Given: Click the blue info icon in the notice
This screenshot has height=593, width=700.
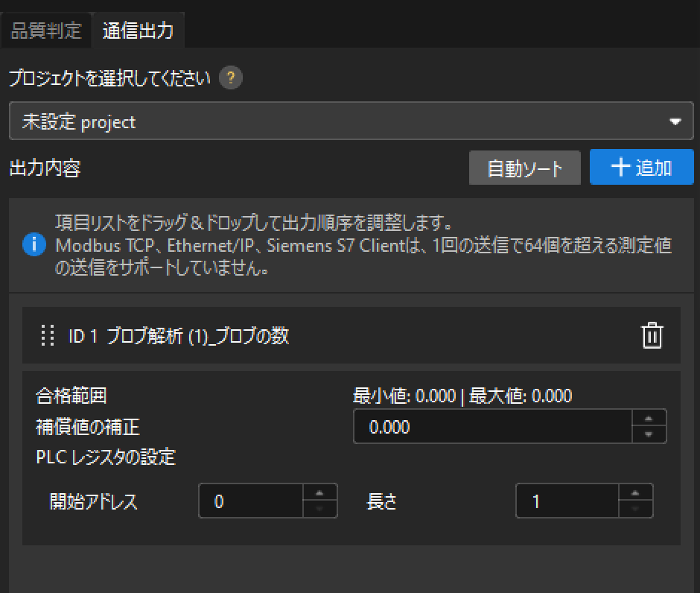Looking at the screenshot, I should click(x=34, y=244).
